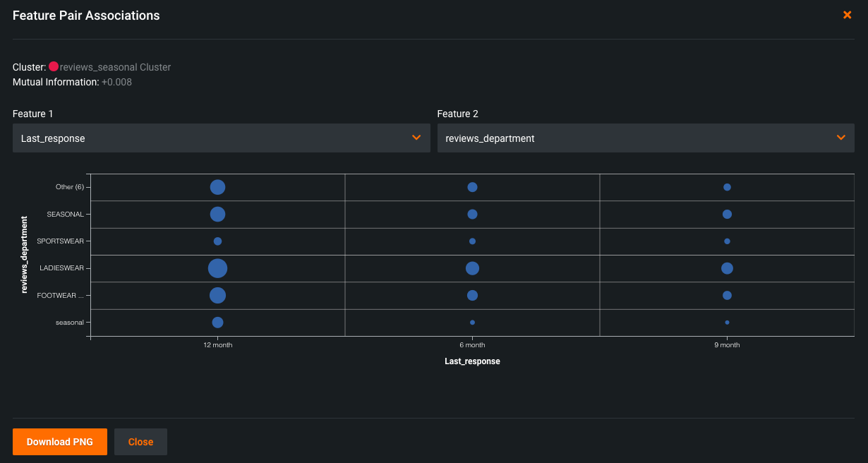
Task: Click the lowercase seasonal bubble at 6 month
Action: pyautogui.click(x=472, y=323)
